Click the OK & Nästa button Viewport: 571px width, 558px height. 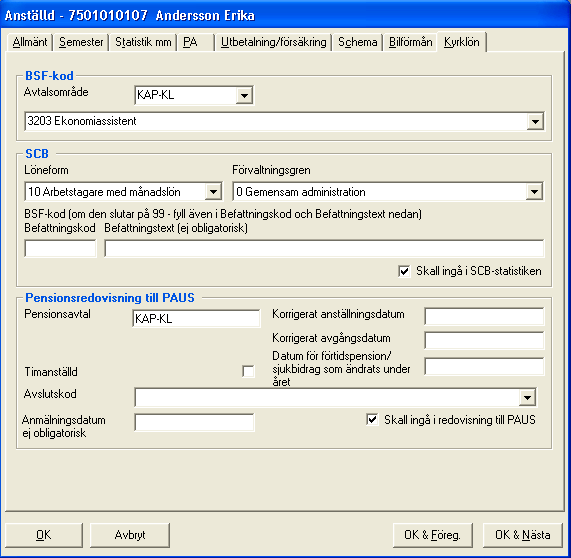click(x=523, y=535)
